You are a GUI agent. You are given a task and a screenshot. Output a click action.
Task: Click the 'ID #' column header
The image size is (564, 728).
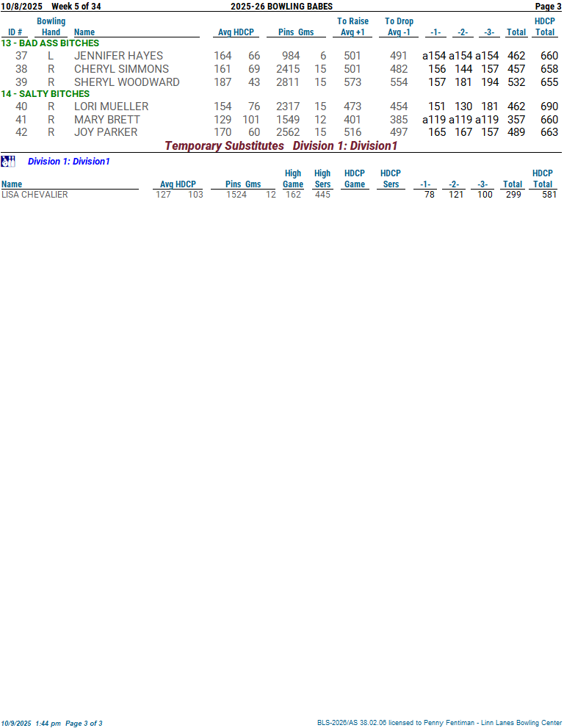coord(15,32)
